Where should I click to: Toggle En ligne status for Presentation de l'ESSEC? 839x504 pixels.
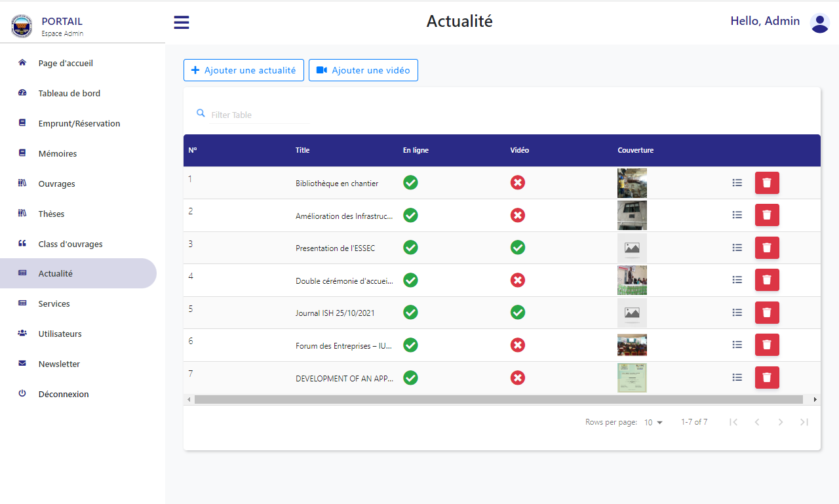coord(410,248)
